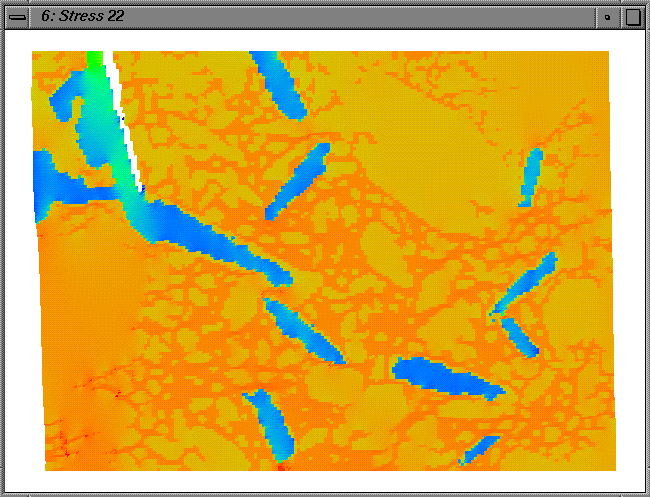The height and width of the screenshot is (497, 650).
Task: Click the '6: Stress 22' title bar text
Action: [x=83, y=16]
